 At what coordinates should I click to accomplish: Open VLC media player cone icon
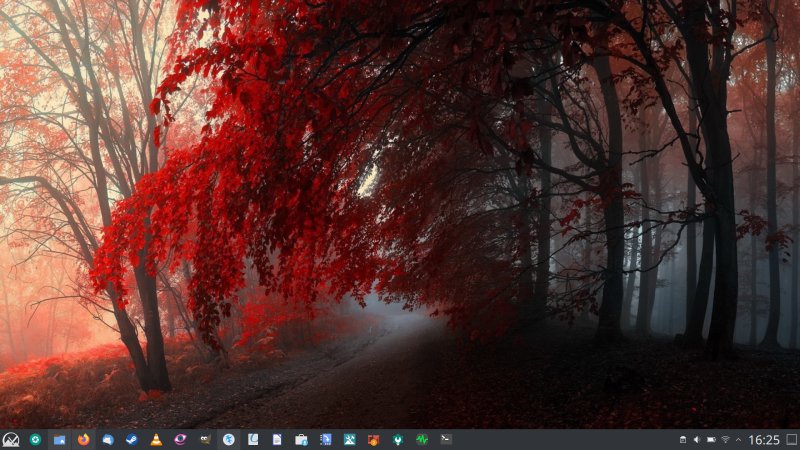[x=156, y=439]
